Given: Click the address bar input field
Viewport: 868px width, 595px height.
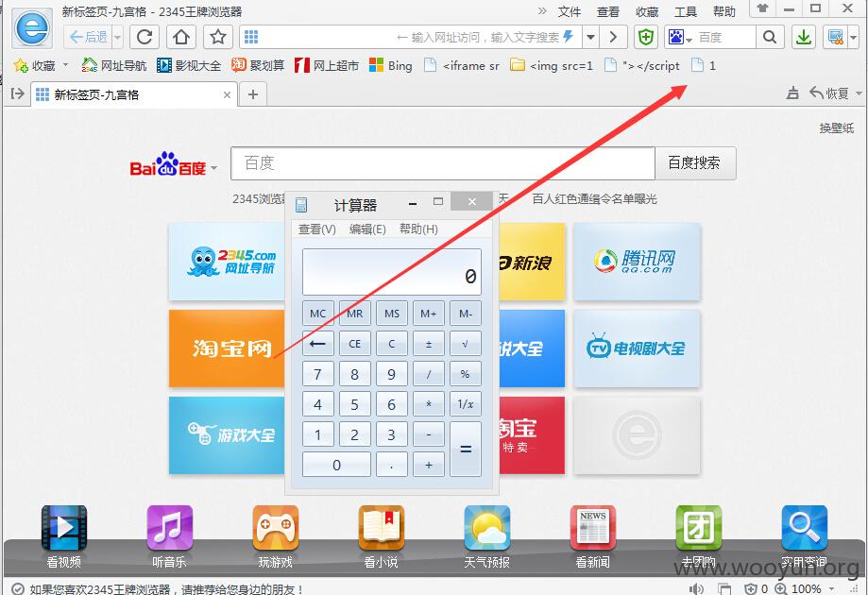Looking at the screenshot, I should 410,37.
